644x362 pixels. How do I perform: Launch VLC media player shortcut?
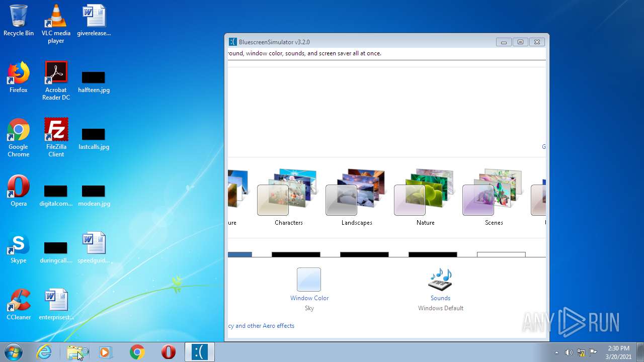tap(56, 24)
